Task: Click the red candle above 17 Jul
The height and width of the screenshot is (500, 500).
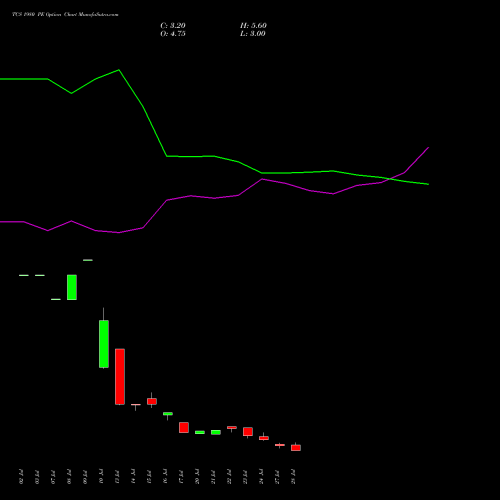Action: [184, 427]
